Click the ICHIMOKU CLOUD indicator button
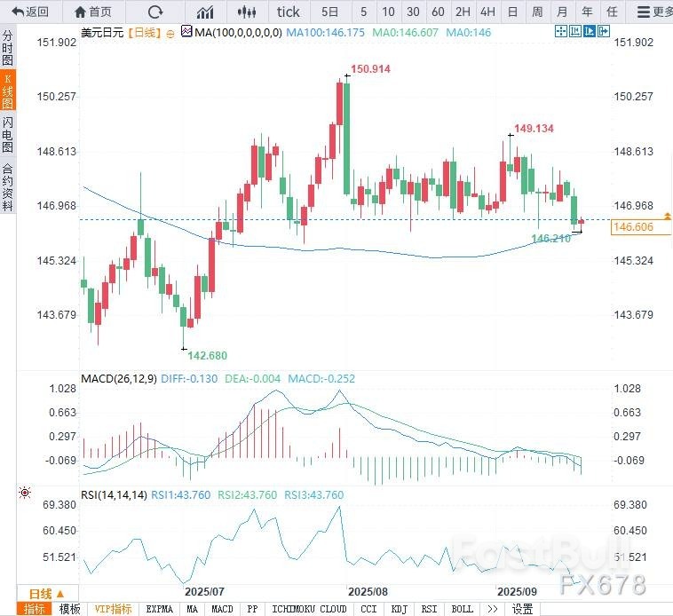This screenshot has width=673, height=616. click(309, 609)
